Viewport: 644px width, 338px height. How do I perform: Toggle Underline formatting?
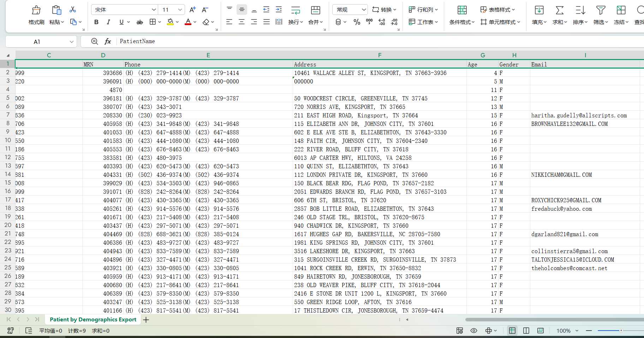(x=121, y=22)
